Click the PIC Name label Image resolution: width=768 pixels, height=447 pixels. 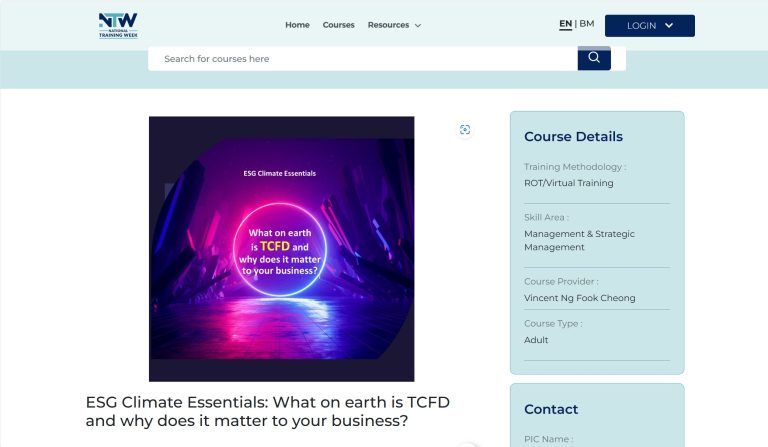click(547, 439)
